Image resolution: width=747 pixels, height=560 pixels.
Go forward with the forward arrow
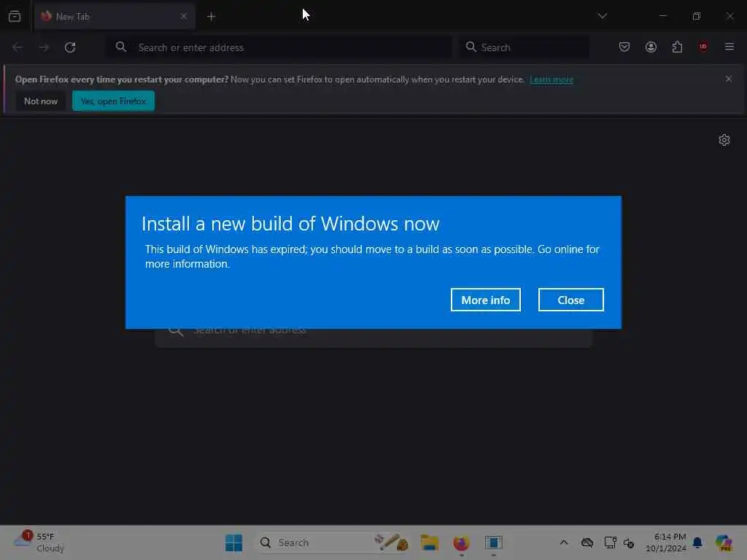44,47
